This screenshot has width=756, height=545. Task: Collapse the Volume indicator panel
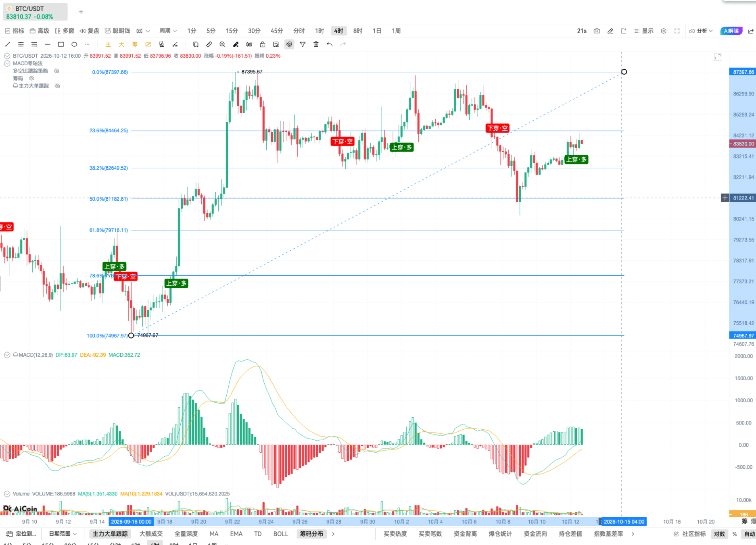(x=7, y=494)
